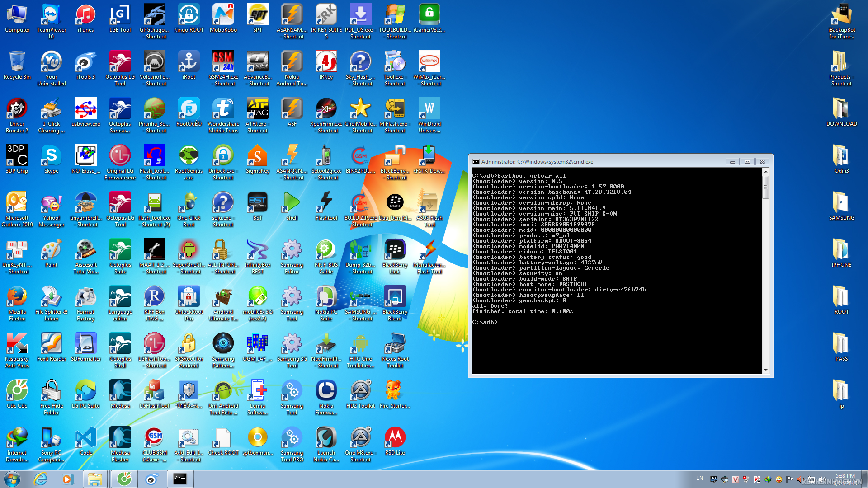Open the iTools 3 shortcut
868x488 pixels.
click(85, 65)
